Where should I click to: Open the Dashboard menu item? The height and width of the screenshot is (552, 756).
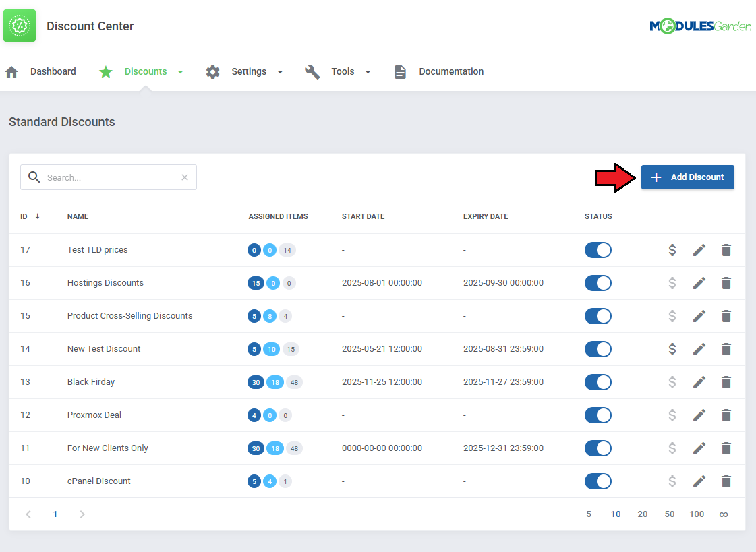(53, 71)
